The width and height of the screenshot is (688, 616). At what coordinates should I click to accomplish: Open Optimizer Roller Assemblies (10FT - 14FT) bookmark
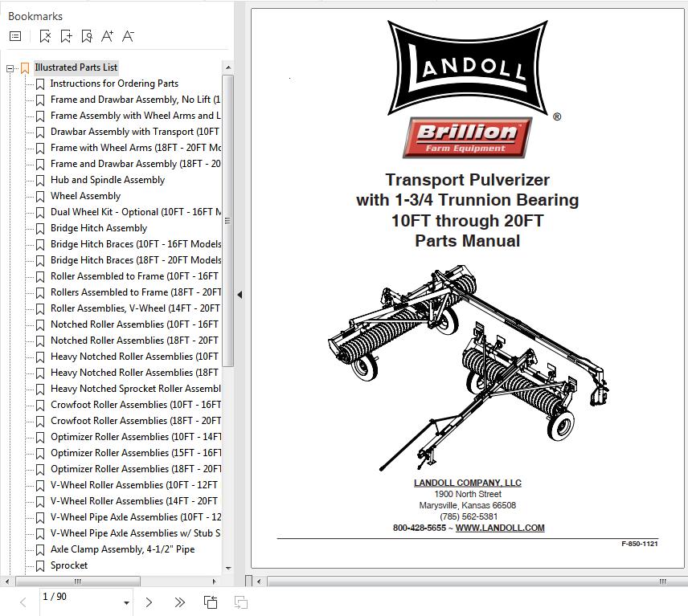(135, 437)
